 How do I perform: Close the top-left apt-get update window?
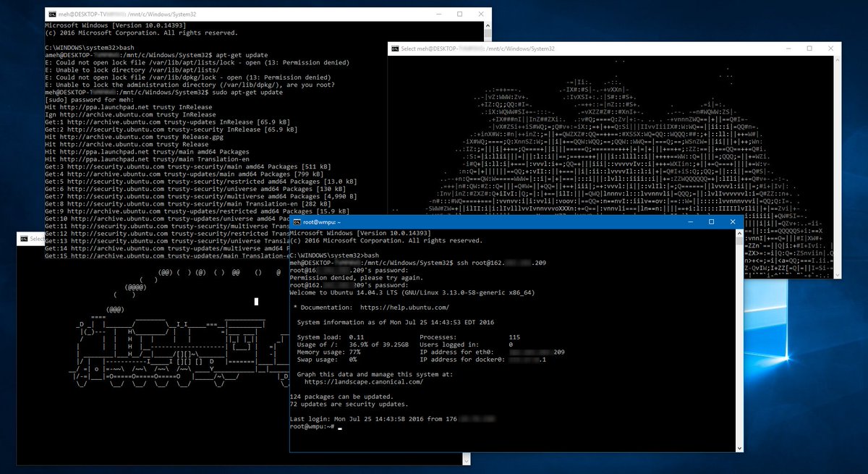pyautogui.click(x=481, y=14)
